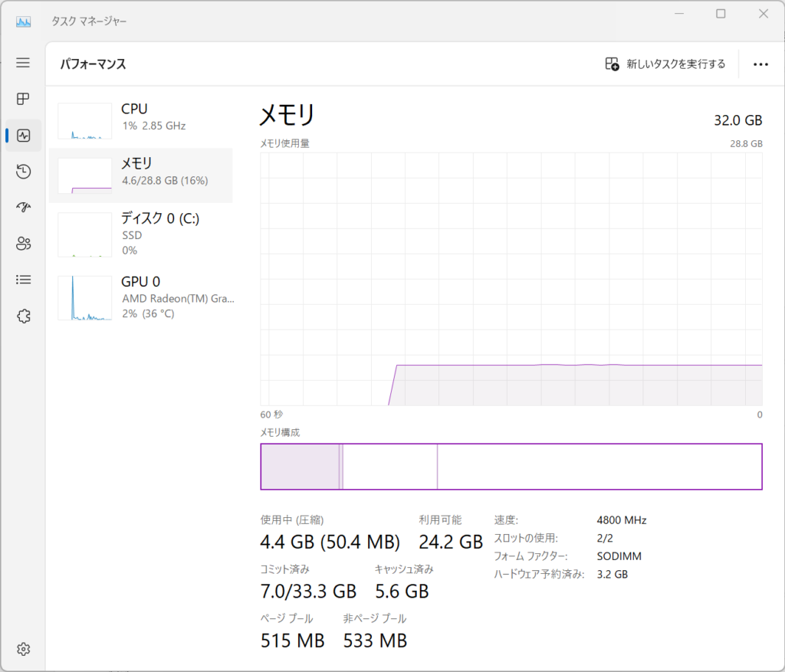Screen dimensions: 785x672
Task: Open the Details list page icon
Action: tap(24, 280)
